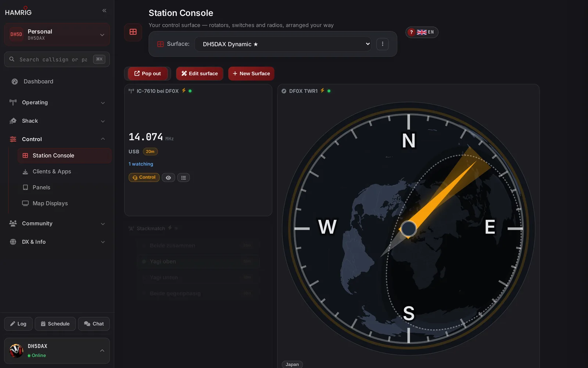588x368 pixels.
Task: Take Control of the IC-7610
Action: tap(144, 177)
